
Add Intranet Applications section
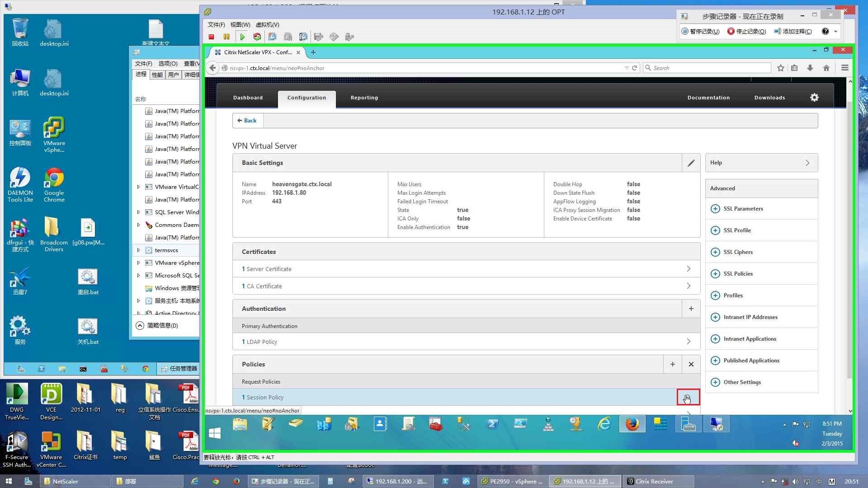coord(715,339)
